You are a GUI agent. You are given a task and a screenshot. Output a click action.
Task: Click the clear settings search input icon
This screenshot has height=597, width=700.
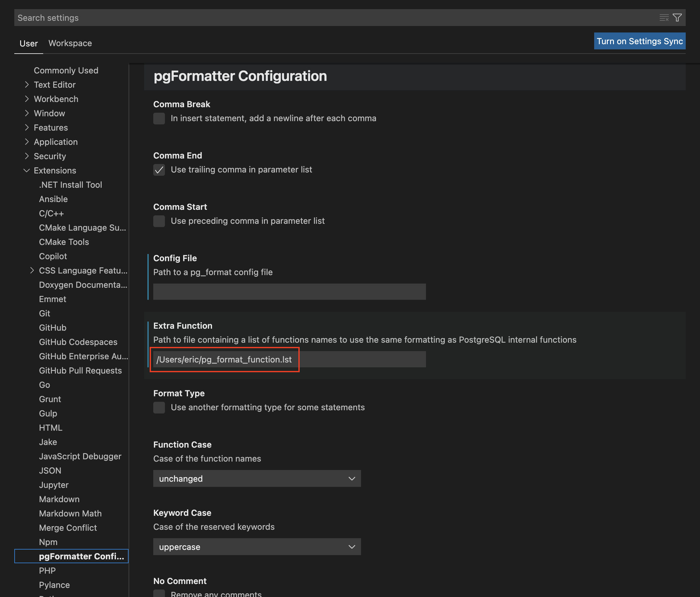pos(664,18)
